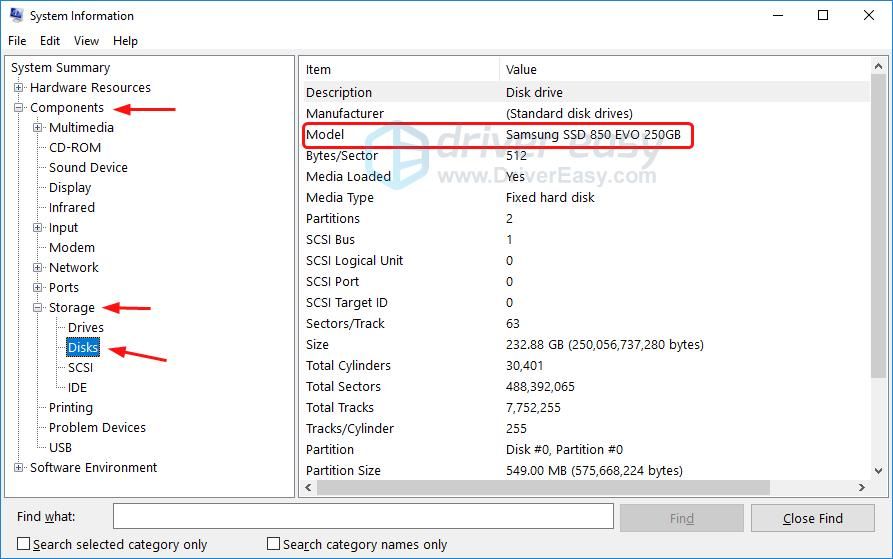Select the SCSI tree item
The height and width of the screenshot is (559, 893).
pos(80,368)
